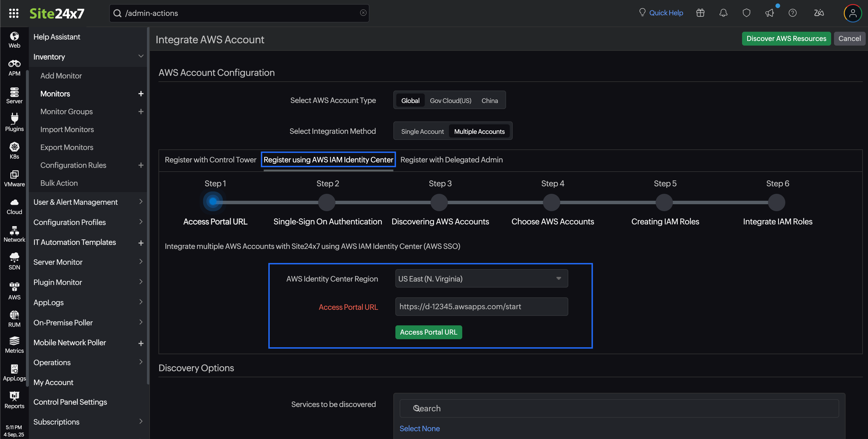Select the China AWS account type
This screenshot has width=868, height=439.
[490, 100]
